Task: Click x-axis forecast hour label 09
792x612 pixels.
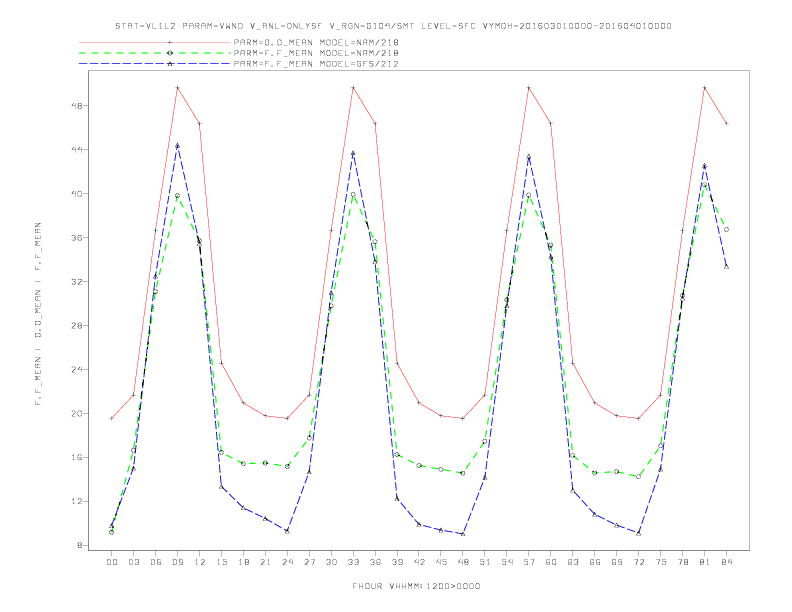Action: point(177,562)
